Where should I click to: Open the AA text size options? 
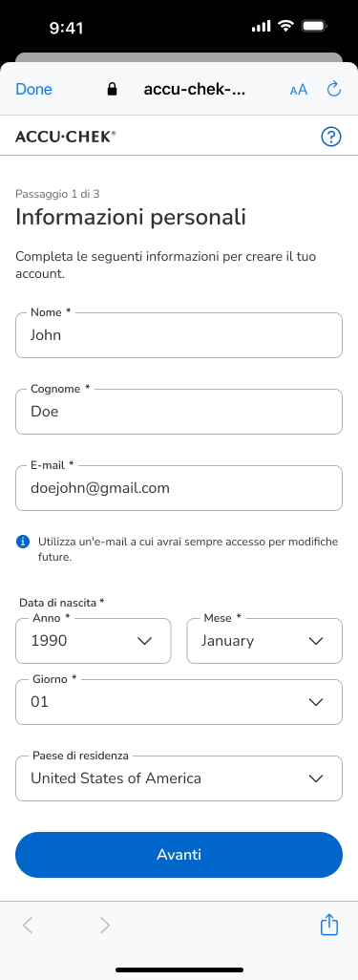(x=299, y=90)
